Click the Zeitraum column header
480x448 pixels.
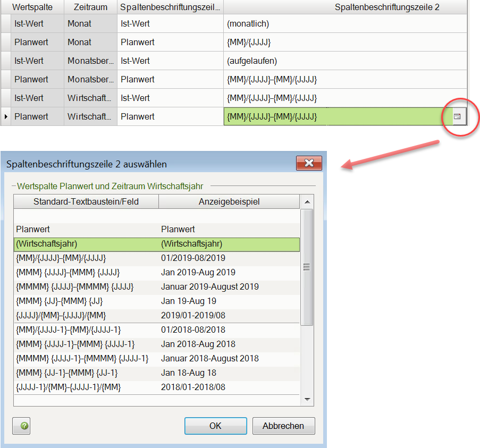[x=90, y=7]
